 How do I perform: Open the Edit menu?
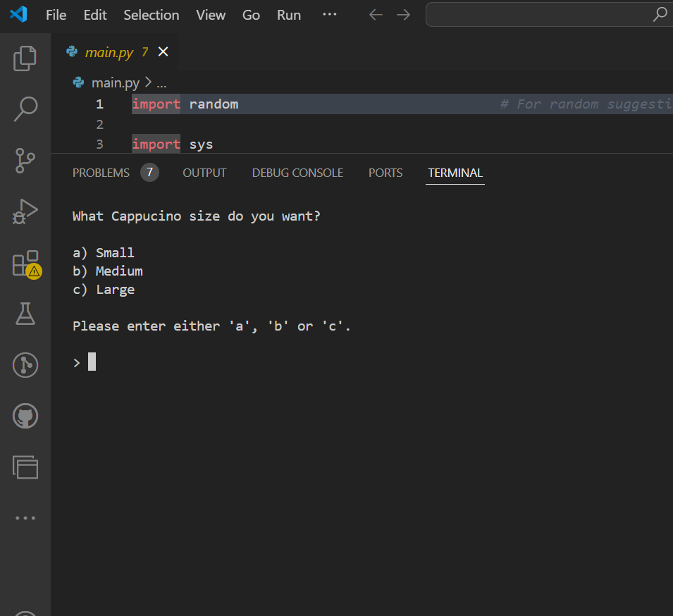[x=95, y=15]
